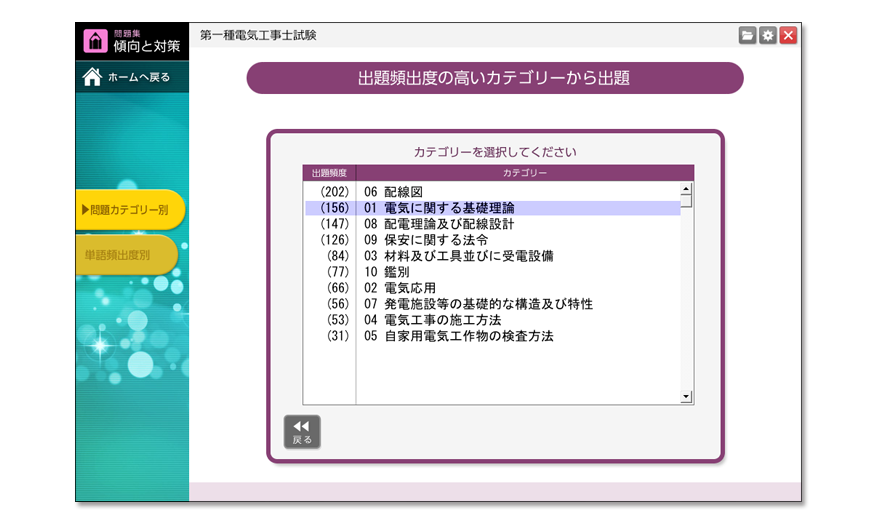Select the row 02 電気応用

tap(493, 288)
